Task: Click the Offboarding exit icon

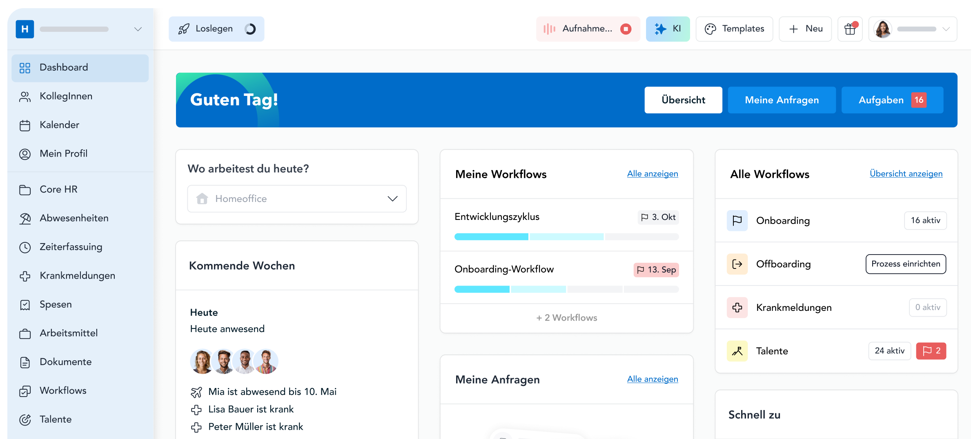Action: click(737, 264)
